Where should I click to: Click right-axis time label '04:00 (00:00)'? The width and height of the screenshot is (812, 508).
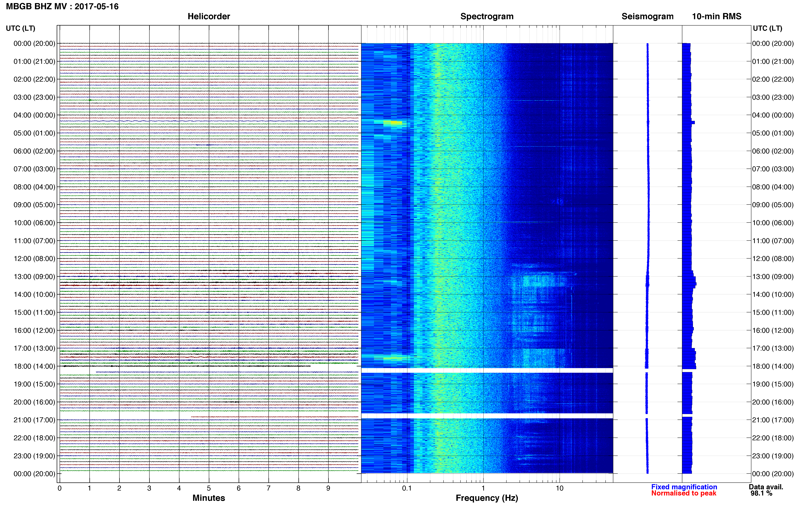coord(773,115)
